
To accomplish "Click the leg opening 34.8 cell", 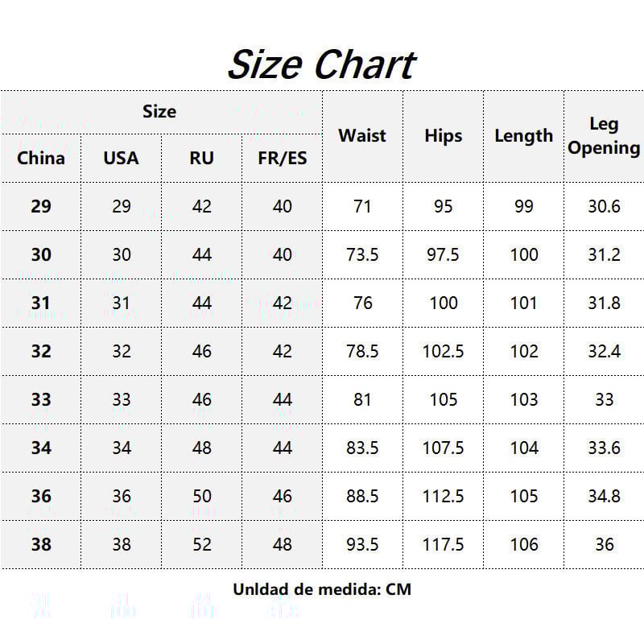I will (604, 496).
